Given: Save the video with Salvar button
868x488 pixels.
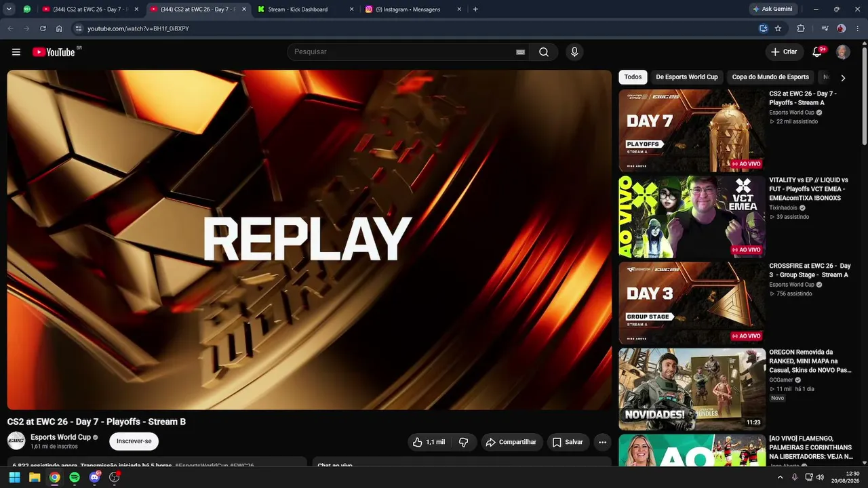Looking at the screenshot, I should (x=568, y=442).
